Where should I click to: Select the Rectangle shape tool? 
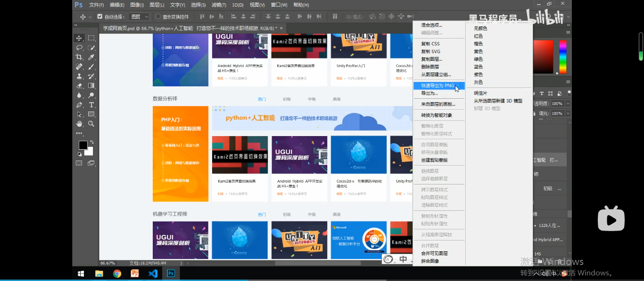pos(91,114)
